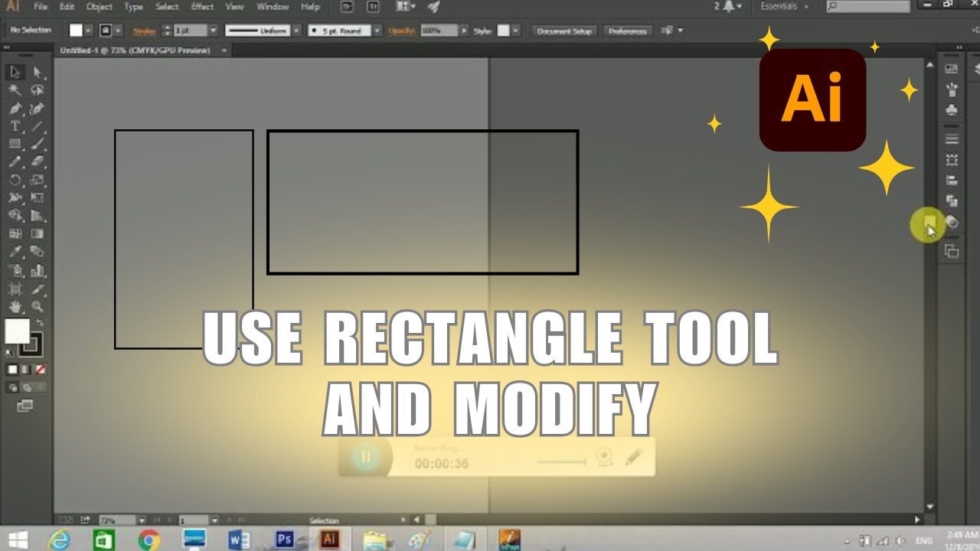Open the Edit menu
This screenshot has width=980, height=551.
[67, 7]
